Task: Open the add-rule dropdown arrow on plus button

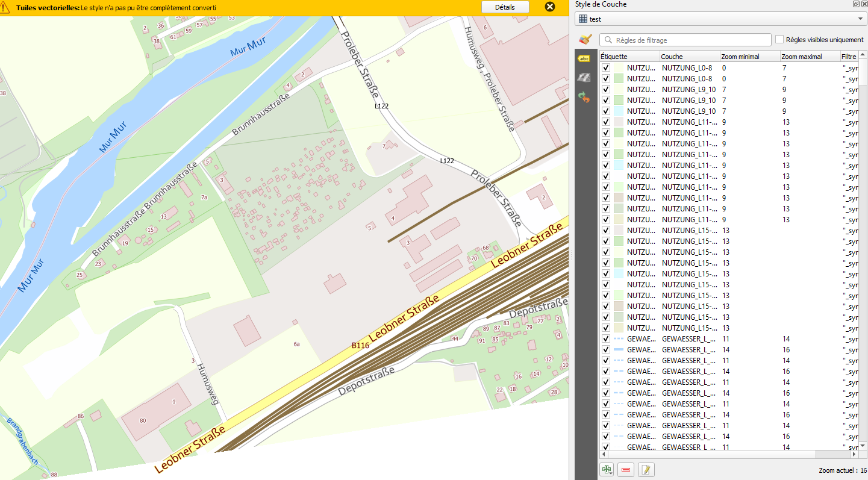Action: tap(611, 472)
